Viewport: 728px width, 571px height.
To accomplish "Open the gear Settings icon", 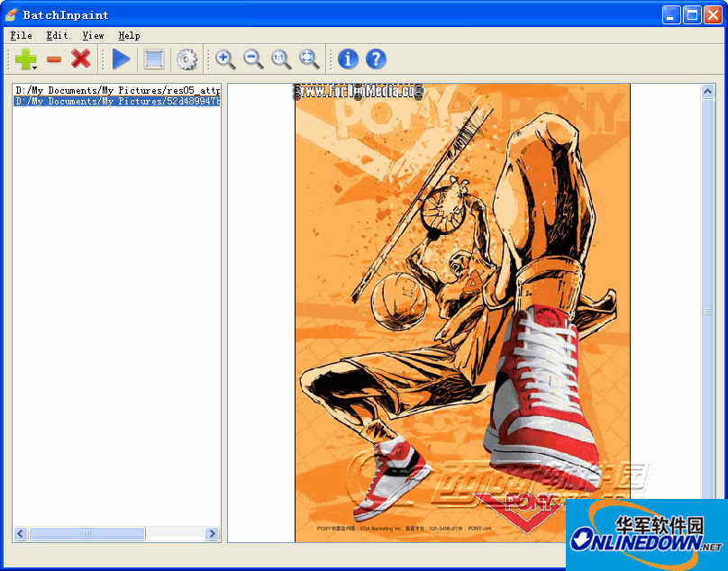I will (187, 59).
